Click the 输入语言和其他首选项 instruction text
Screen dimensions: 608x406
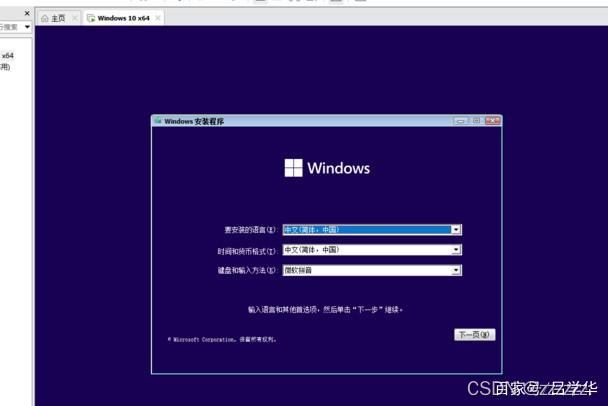click(x=325, y=309)
